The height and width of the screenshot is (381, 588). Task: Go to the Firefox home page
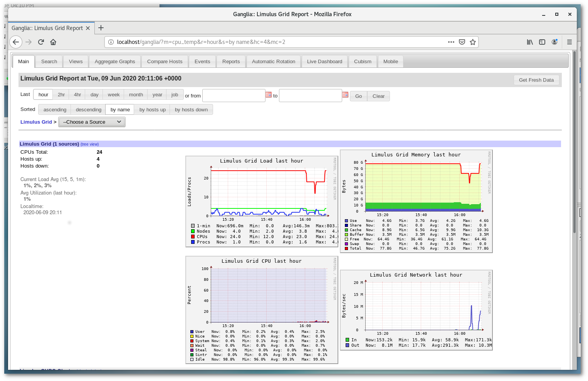click(x=53, y=42)
